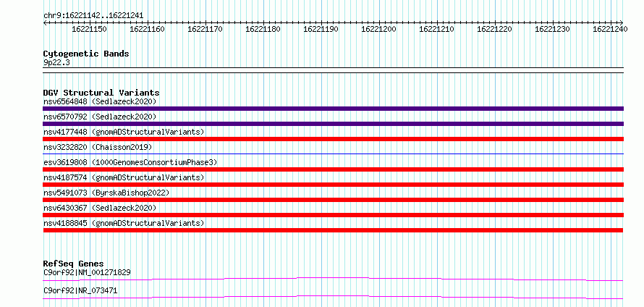
Task: Open gene C9orf92|NM_001271829 label
Action: coord(87,272)
